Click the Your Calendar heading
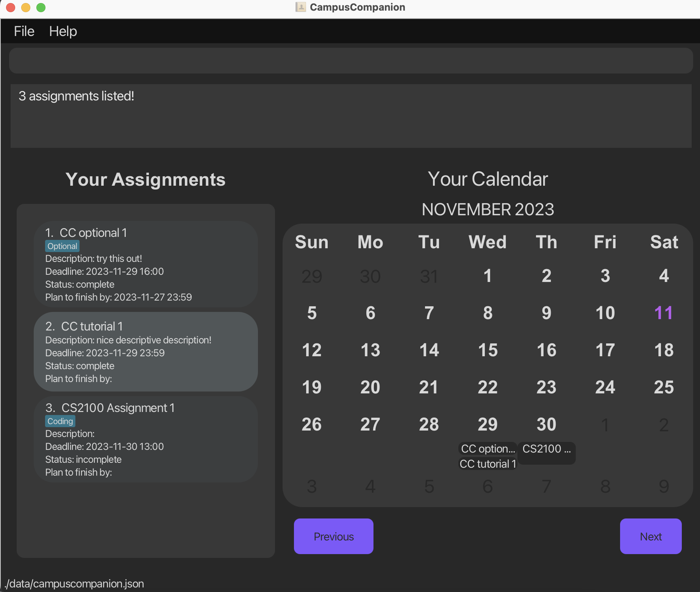The height and width of the screenshot is (592, 700). click(x=488, y=179)
